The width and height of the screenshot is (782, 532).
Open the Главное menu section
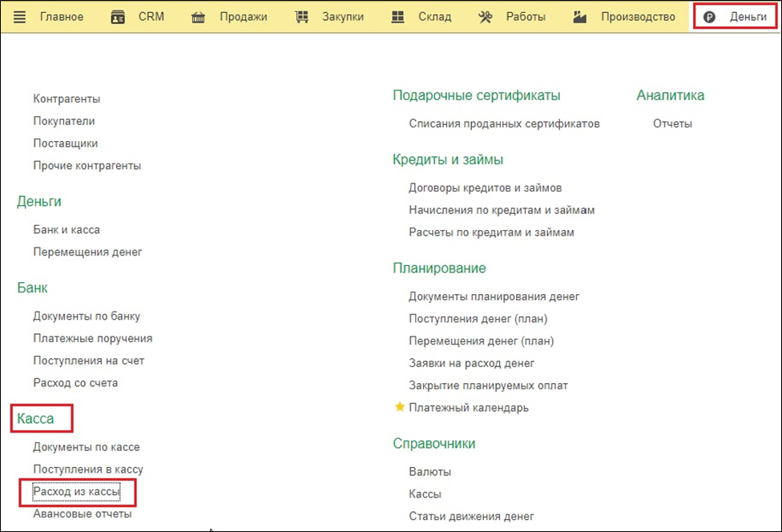click(61, 17)
